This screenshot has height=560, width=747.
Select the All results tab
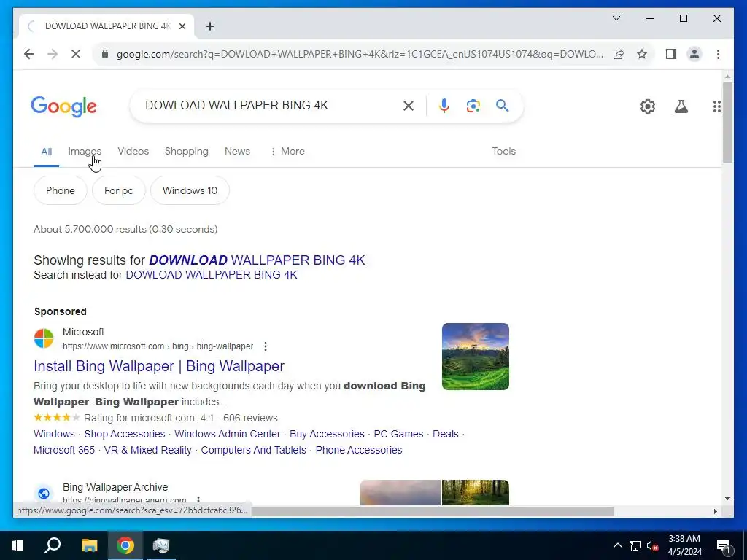click(x=46, y=152)
